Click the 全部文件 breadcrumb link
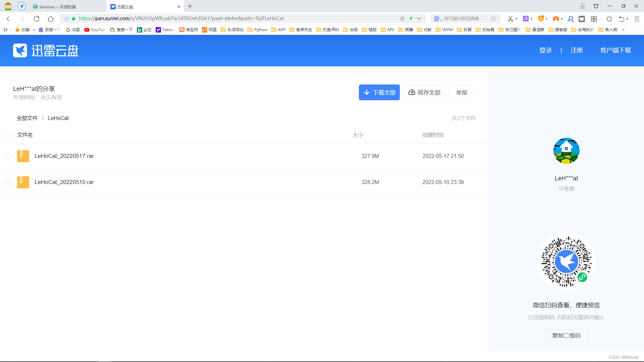 27,118
